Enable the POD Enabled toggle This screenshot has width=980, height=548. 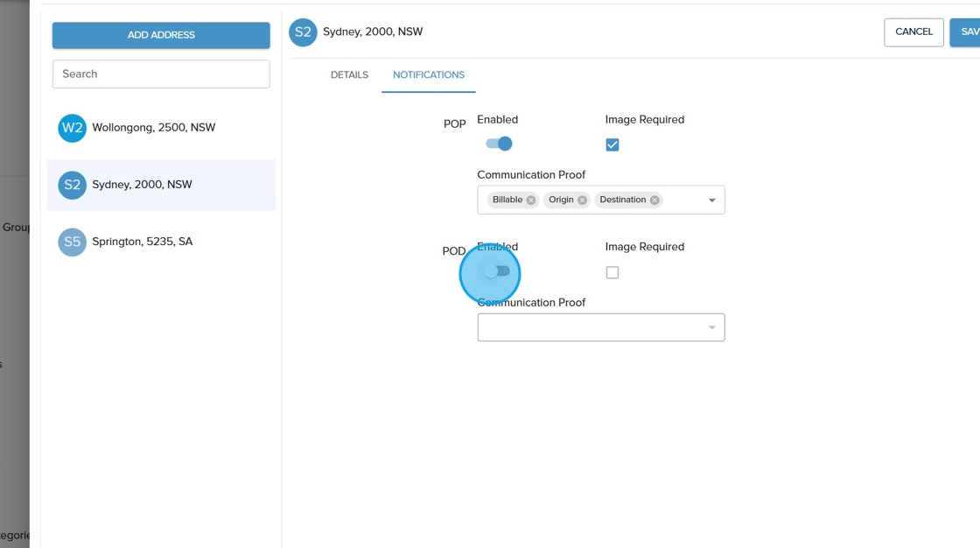497,271
